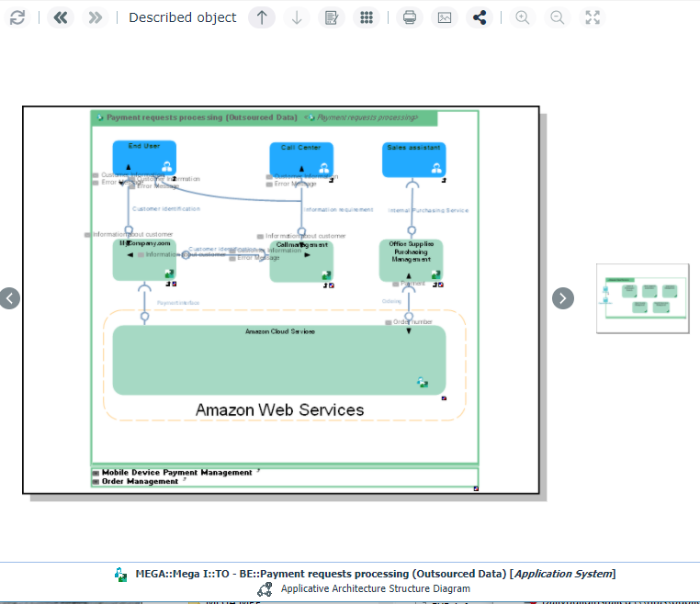
Task: Print the diagram using the printer icon
Action: tap(410, 17)
